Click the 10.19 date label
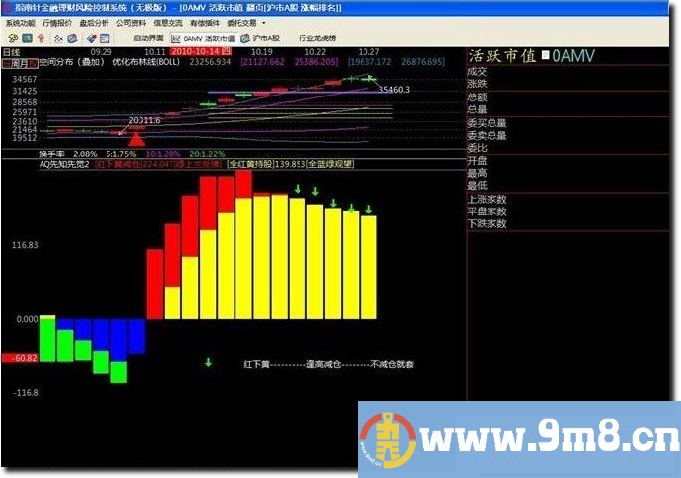 click(x=262, y=52)
